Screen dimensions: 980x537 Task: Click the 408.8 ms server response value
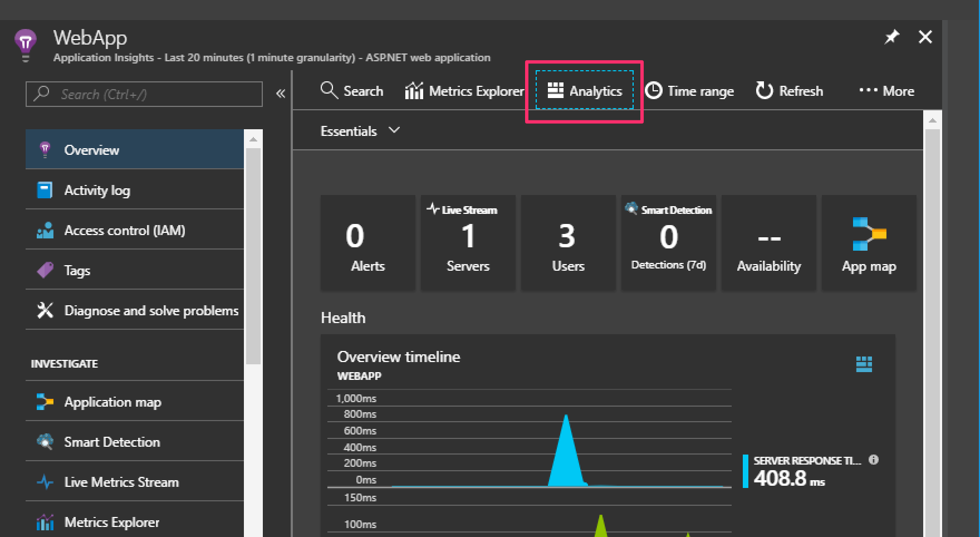(790, 479)
